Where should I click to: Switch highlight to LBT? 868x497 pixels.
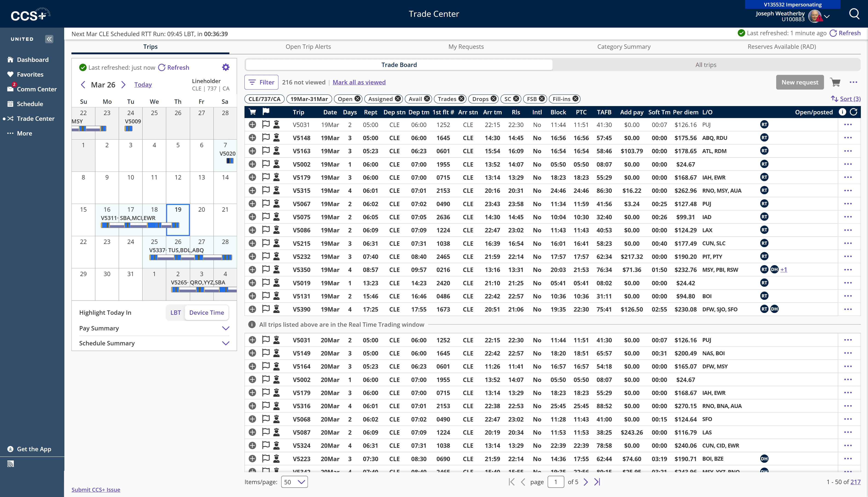(175, 312)
